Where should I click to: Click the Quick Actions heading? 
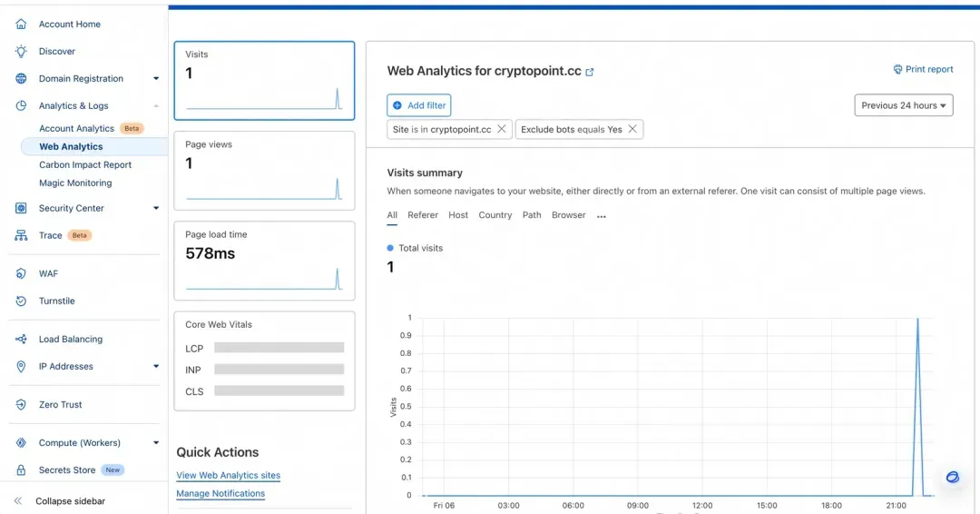pos(218,452)
